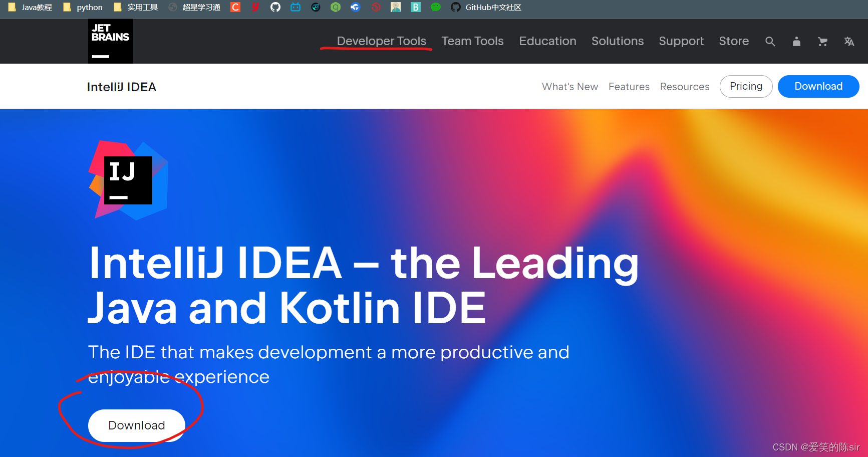Open the portrait avatar bookmark icon
Screen dimensions: 868x457
point(396,7)
